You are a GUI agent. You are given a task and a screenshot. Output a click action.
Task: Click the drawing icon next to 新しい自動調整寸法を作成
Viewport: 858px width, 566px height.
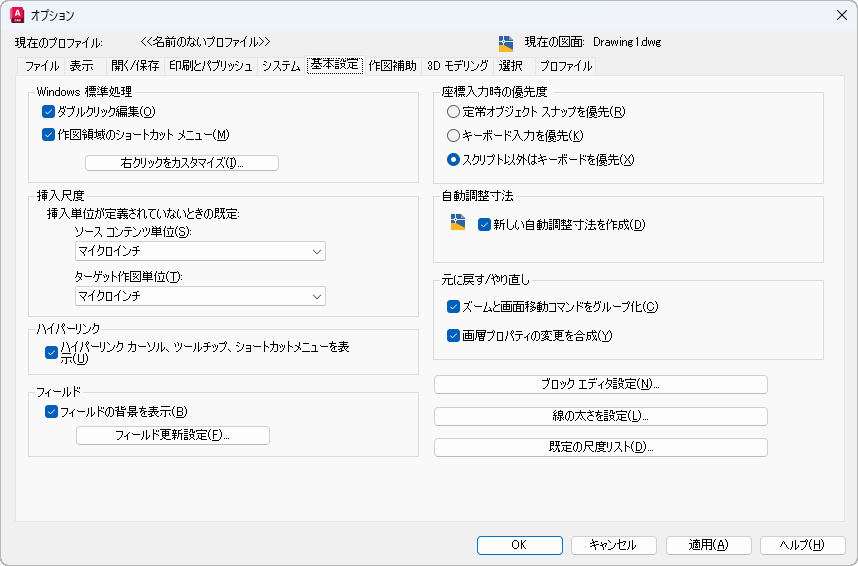pyautogui.click(x=457, y=222)
